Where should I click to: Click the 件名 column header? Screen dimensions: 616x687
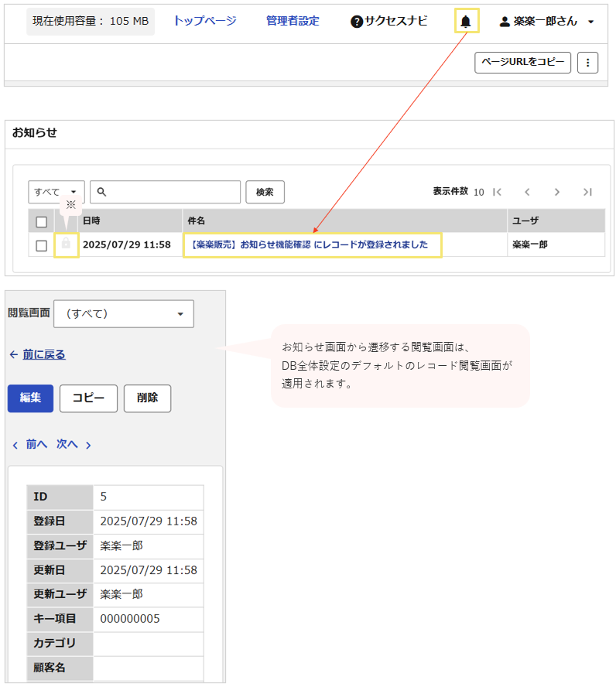[x=197, y=220]
